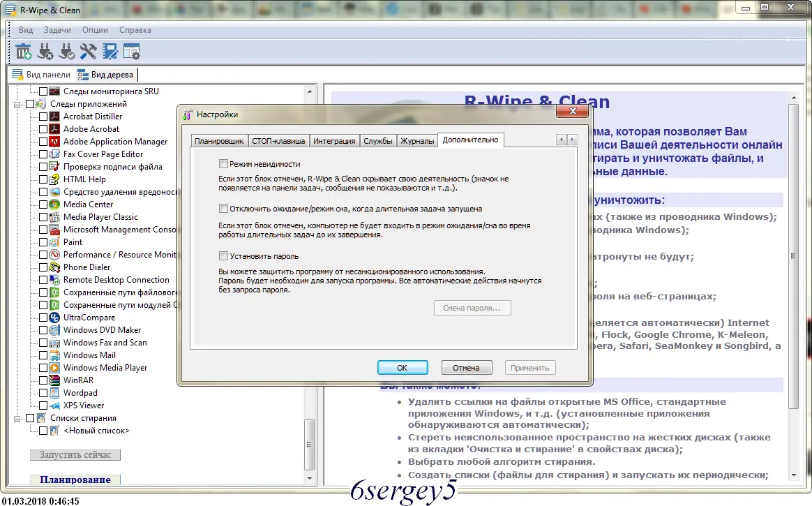Tick the Microsoft Management Console checkbox
Viewport: 812px width, 506px height.
pyautogui.click(x=43, y=230)
